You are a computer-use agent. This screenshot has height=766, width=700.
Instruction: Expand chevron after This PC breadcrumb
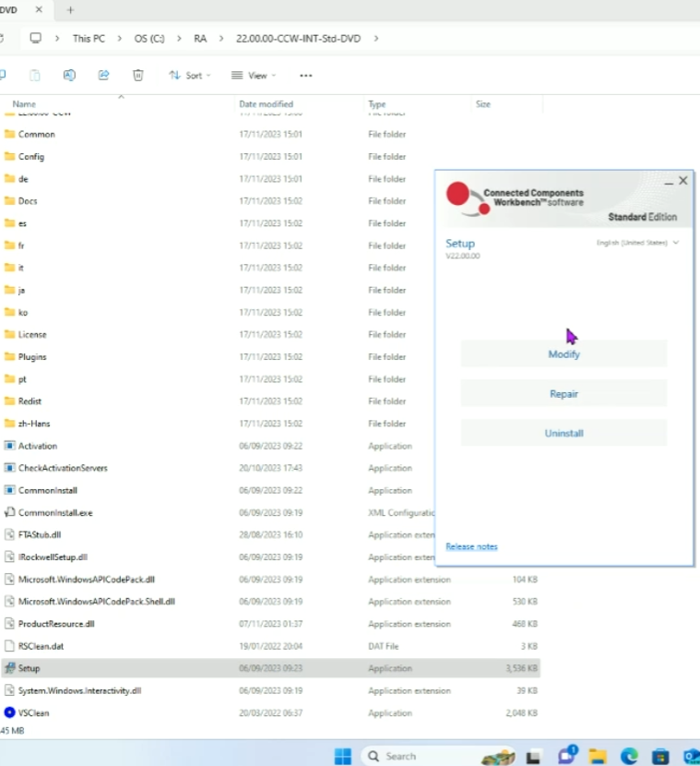tap(120, 38)
